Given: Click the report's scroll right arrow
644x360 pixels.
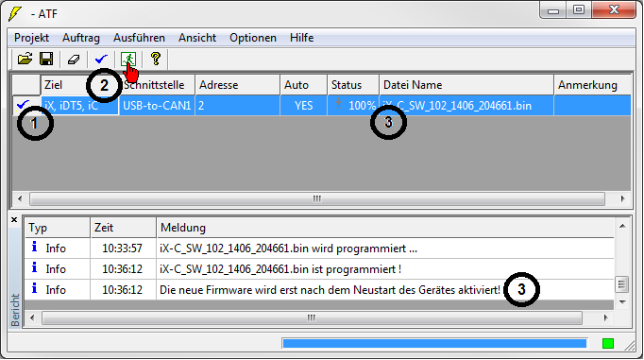Looking at the screenshot, I should [x=606, y=317].
